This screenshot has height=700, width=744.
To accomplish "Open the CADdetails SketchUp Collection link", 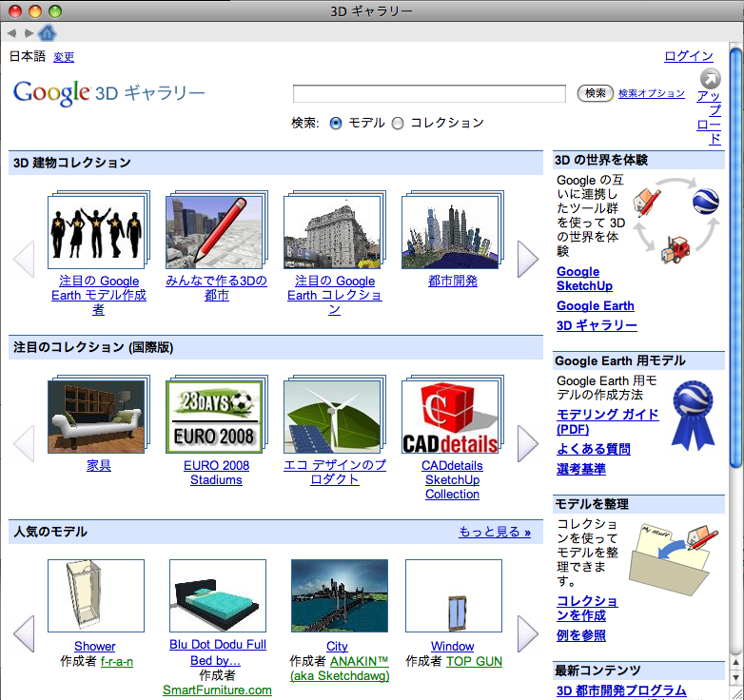I will tap(452, 479).
